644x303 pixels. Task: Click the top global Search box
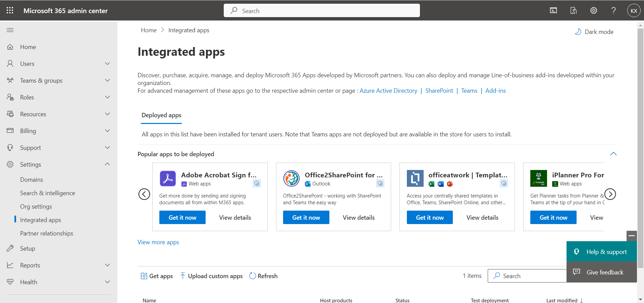(322, 10)
